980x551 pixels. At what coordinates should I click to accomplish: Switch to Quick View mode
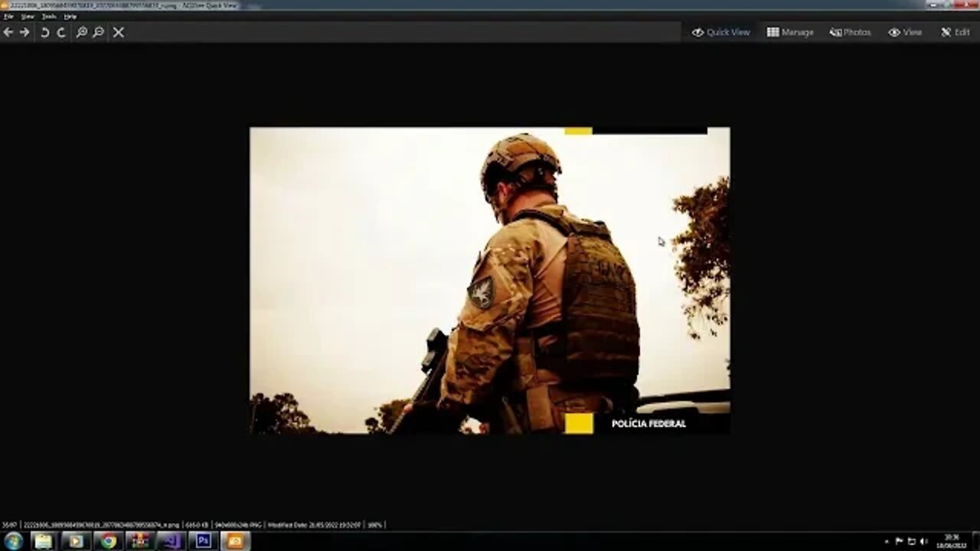721,32
